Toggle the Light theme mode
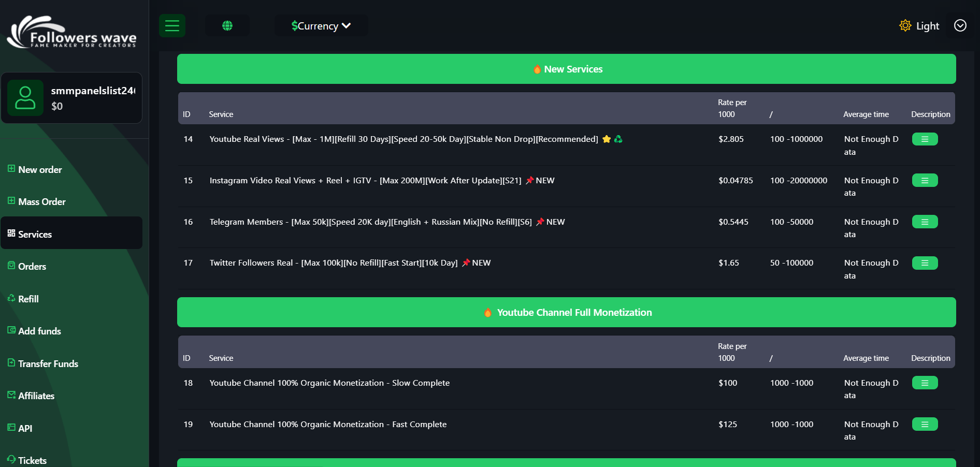The image size is (980, 467). click(x=919, y=25)
